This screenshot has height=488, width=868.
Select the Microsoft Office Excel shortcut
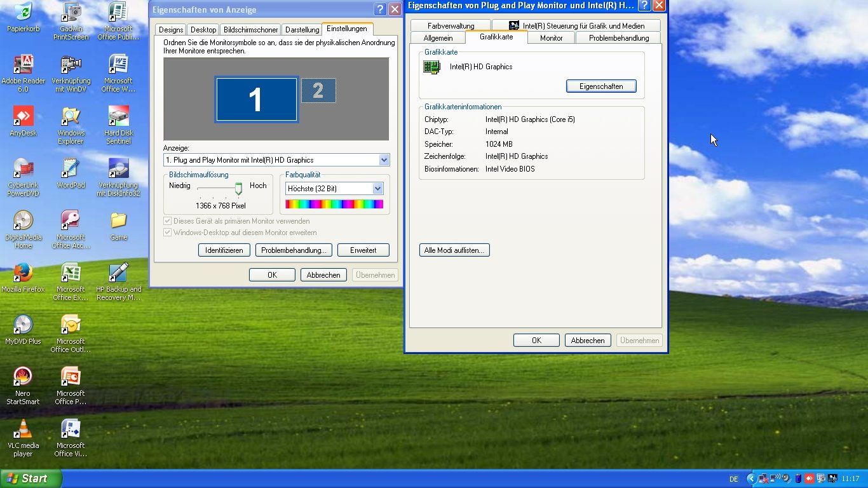click(71, 282)
